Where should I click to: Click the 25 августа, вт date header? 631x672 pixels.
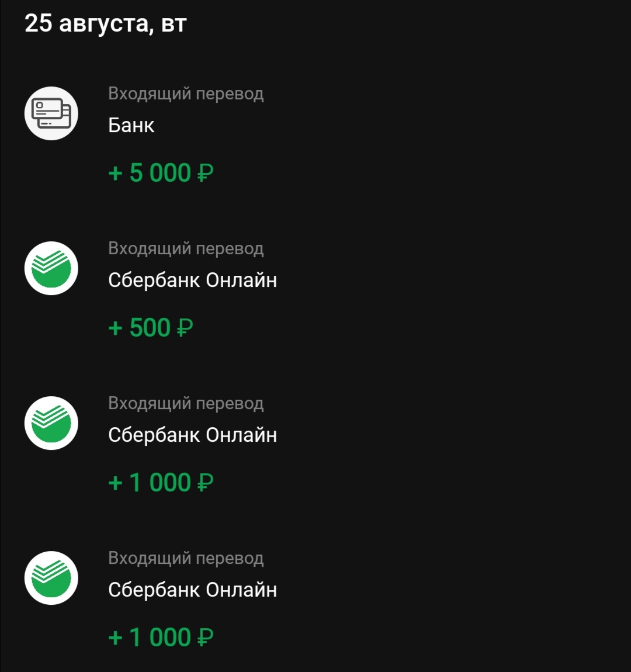(x=105, y=23)
